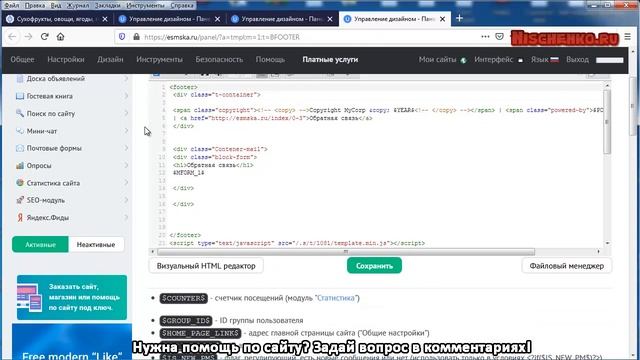Image resolution: width=640 pixels, height=360 pixels.
Task: Click the SEO-модуль sidebar icon
Action: [20, 200]
